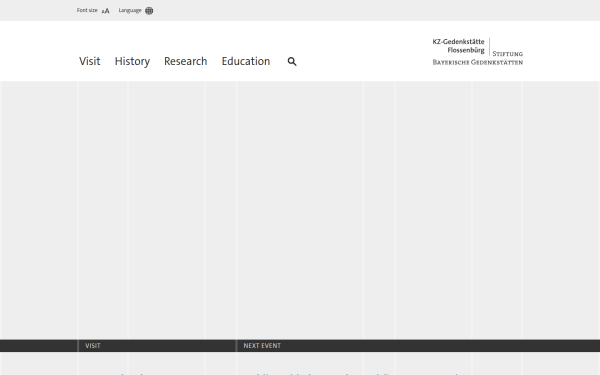Open the Research menu
This screenshot has height=375, width=600.
(x=186, y=61)
